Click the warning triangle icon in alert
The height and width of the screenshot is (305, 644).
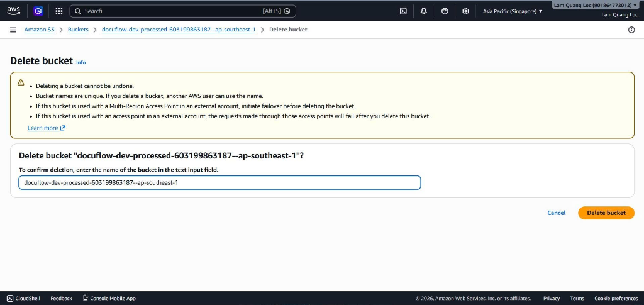[21, 82]
